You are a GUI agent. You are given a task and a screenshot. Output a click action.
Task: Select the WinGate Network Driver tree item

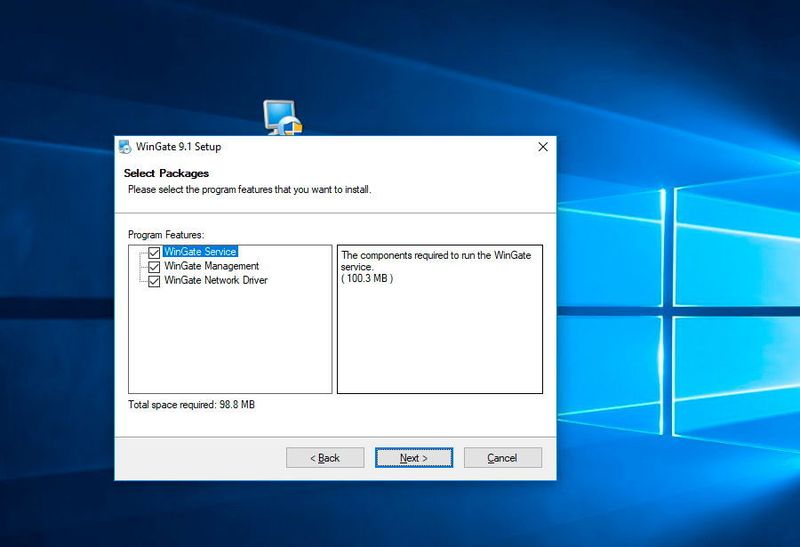tap(216, 280)
